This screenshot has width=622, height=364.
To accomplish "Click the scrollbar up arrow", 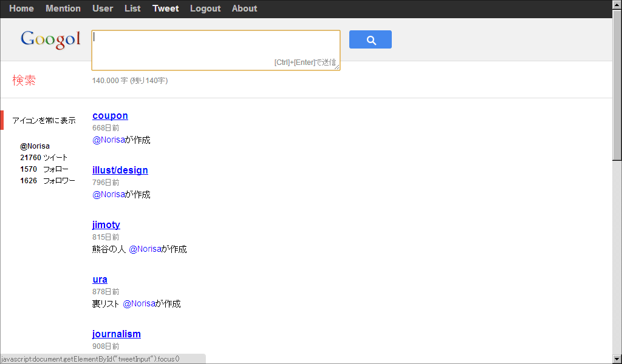I will (617, 5).
